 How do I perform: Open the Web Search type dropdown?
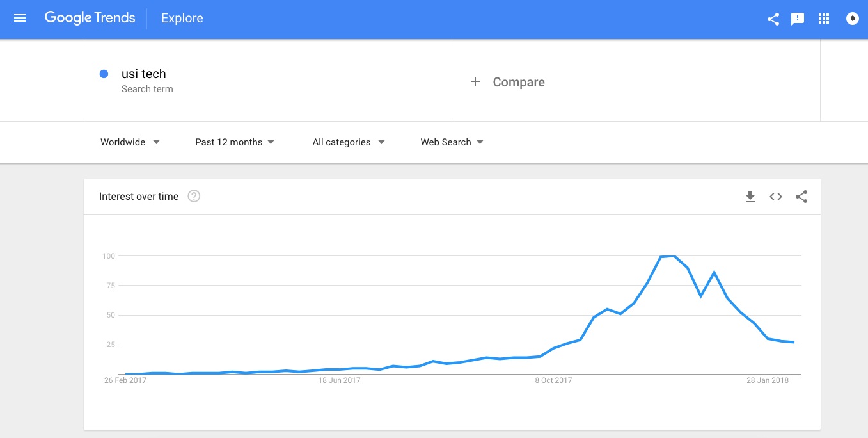452,142
